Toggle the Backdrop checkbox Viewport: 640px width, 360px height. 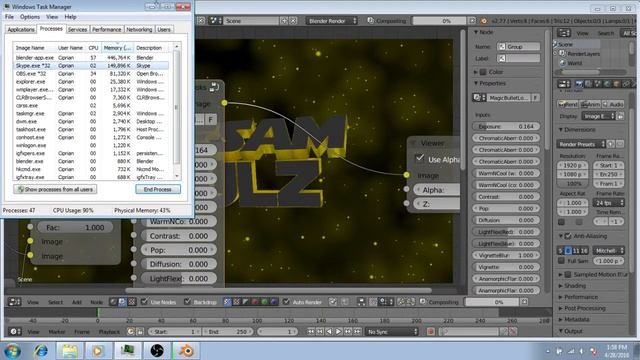[188, 302]
